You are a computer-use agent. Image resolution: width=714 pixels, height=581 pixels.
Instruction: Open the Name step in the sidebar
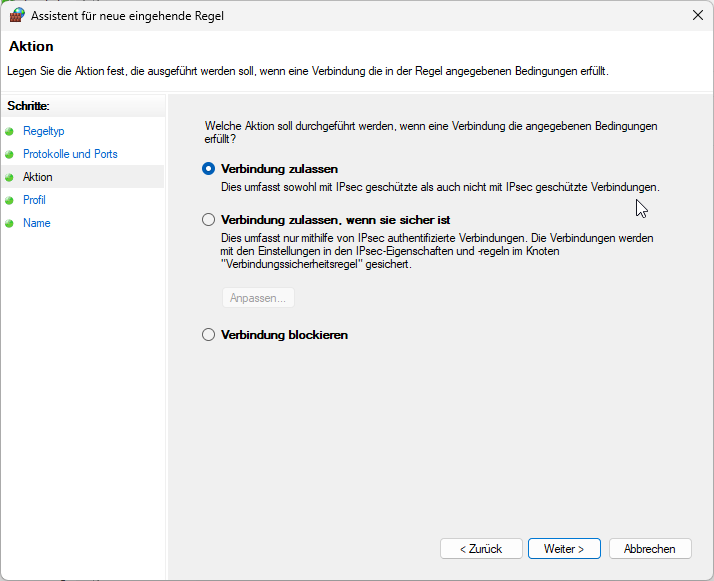point(37,223)
